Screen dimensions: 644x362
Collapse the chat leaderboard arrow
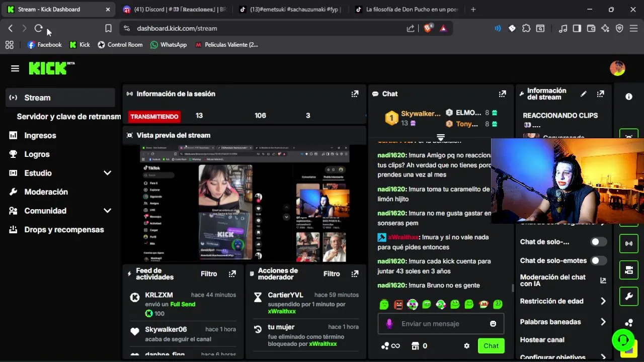click(x=441, y=137)
